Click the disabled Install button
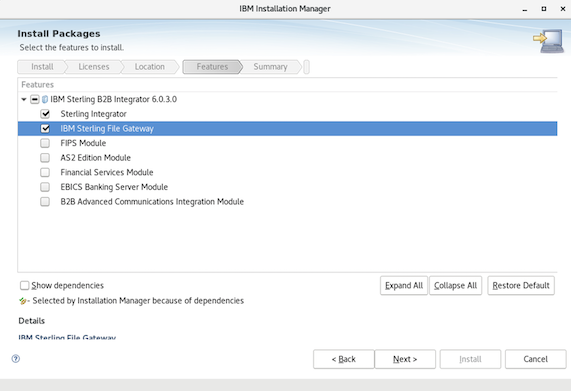Screen dimensions: 571x391 point(470,359)
